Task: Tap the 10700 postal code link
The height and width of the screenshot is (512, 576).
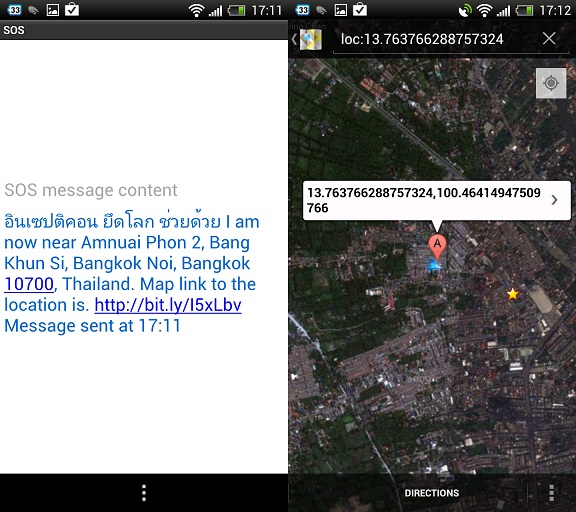Action: coord(29,284)
